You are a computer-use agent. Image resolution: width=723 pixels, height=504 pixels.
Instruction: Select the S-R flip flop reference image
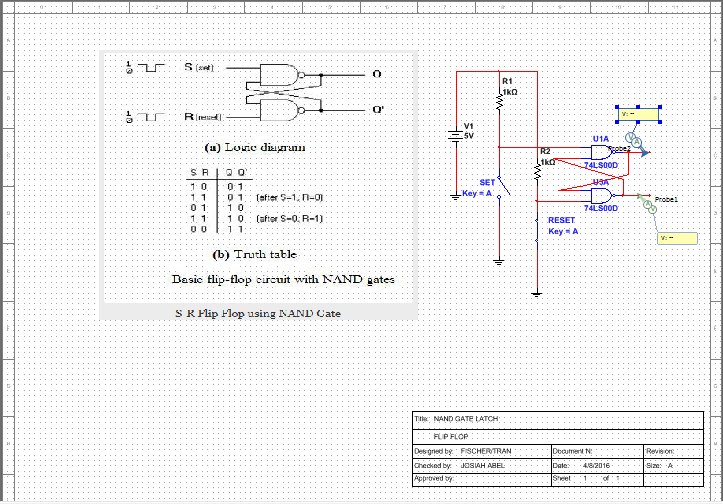[x=259, y=184]
